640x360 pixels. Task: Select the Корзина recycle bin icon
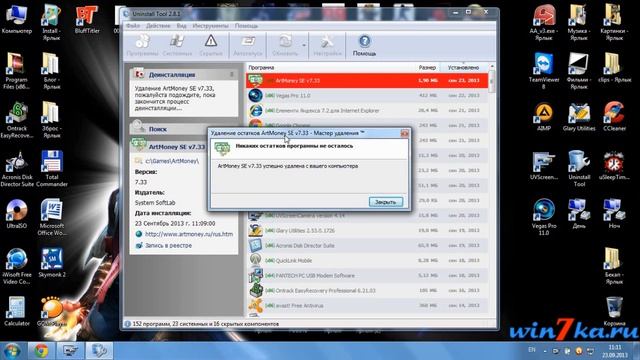[x=614, y=311]
